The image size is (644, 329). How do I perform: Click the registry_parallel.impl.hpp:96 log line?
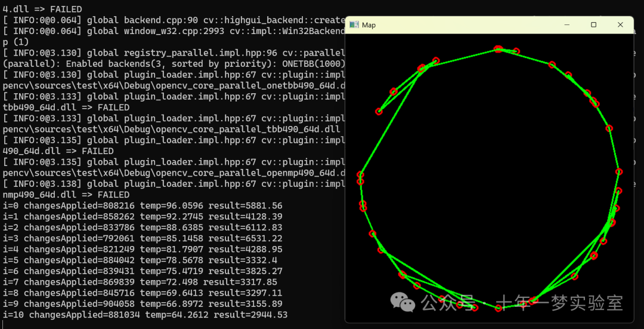click(174, 53)
